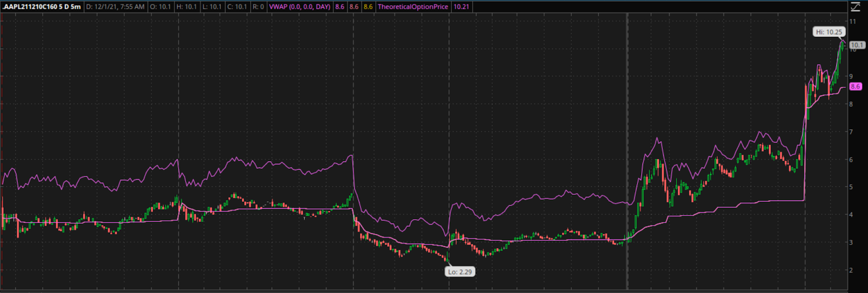Viewport: 868px width, 293px height.
Task: Click the open price O: 10.1
Action: [161, 7]
